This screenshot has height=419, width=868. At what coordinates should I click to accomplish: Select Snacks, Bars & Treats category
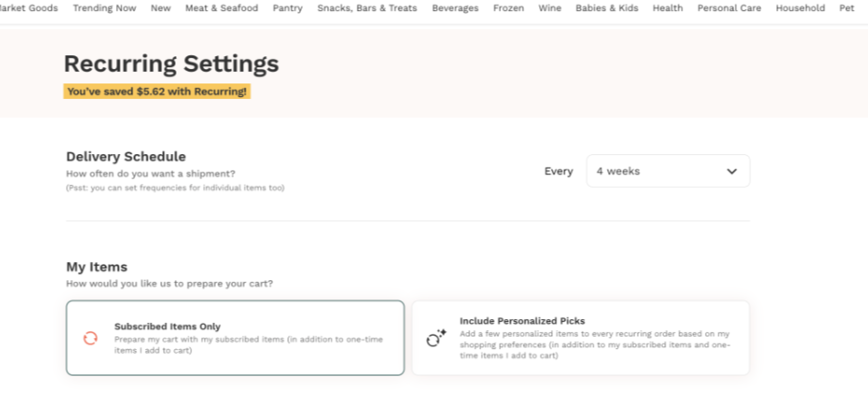pos(367,8)
